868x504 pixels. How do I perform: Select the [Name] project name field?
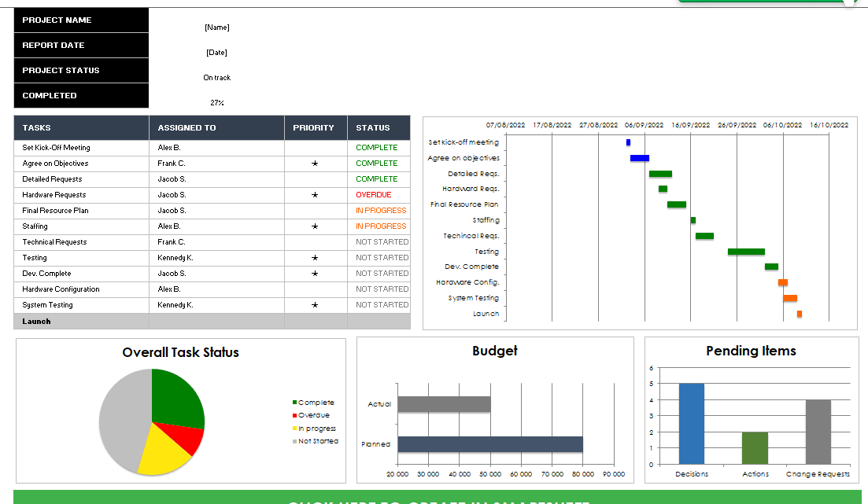click(217, 27)
